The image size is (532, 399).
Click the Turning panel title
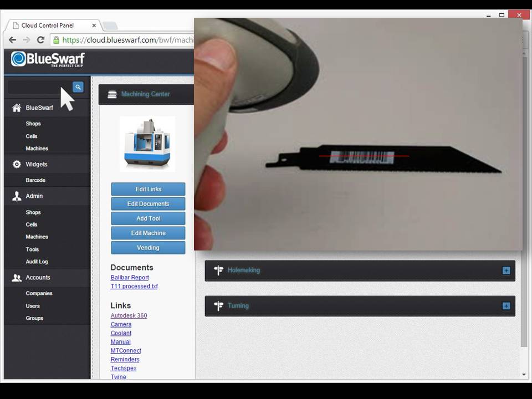(238, 306)
